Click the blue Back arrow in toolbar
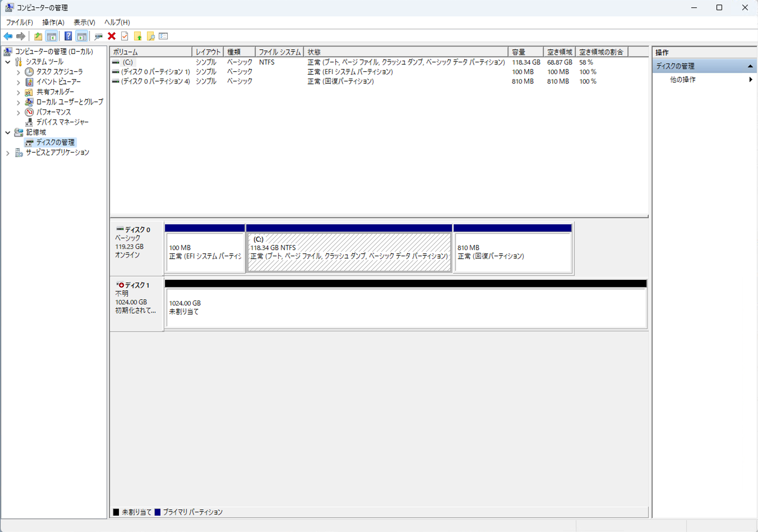This screenshot has height=532, width=758. (x=8, y=36)
